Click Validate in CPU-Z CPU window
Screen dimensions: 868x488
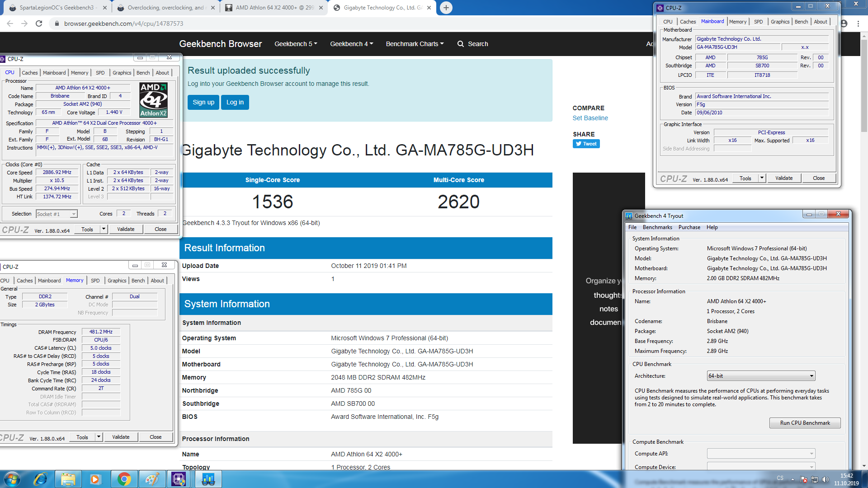point(126,229)
